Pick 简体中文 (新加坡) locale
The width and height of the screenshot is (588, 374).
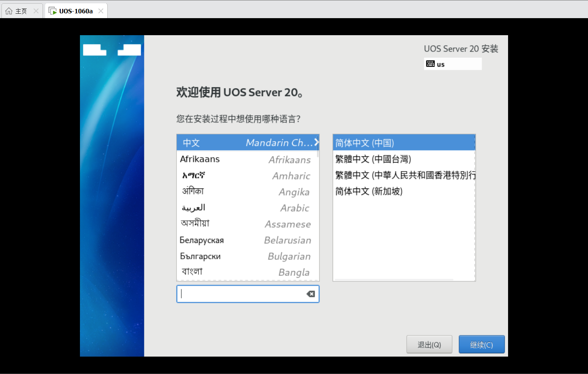[404, 191]
